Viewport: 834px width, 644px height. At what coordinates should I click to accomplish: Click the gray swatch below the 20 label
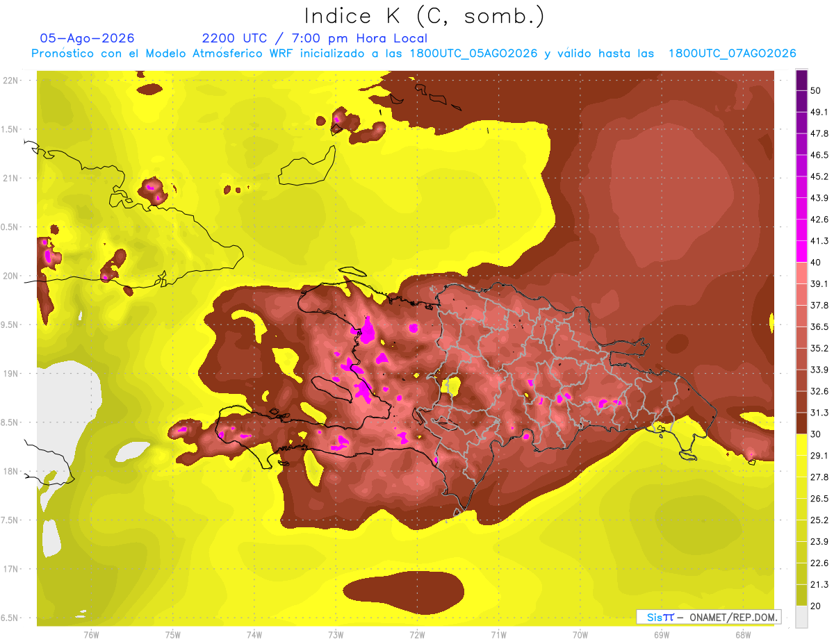[801, 616]
